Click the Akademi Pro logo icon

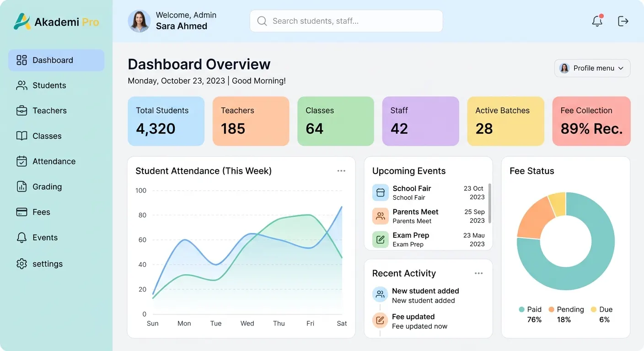coord(21,21)
